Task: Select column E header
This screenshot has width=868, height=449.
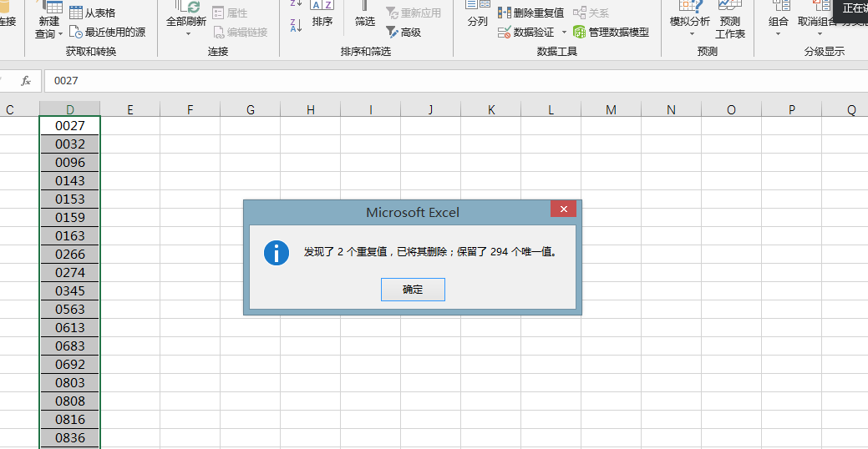Action: [130, 109]
